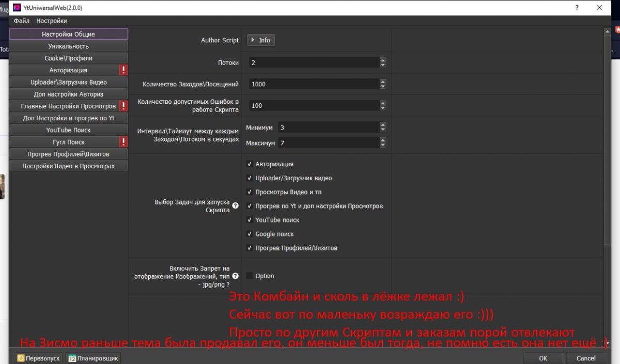Expand the Author Script Info button

point(261,40)
